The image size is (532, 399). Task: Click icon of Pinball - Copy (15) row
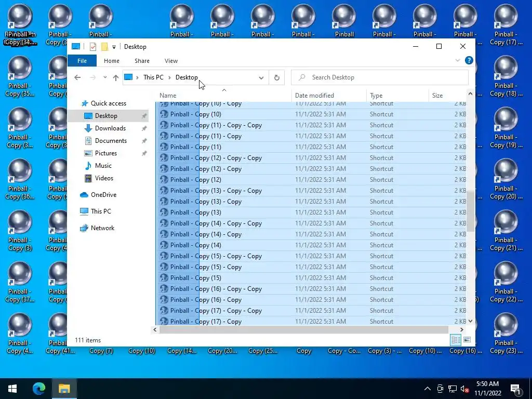164,278
